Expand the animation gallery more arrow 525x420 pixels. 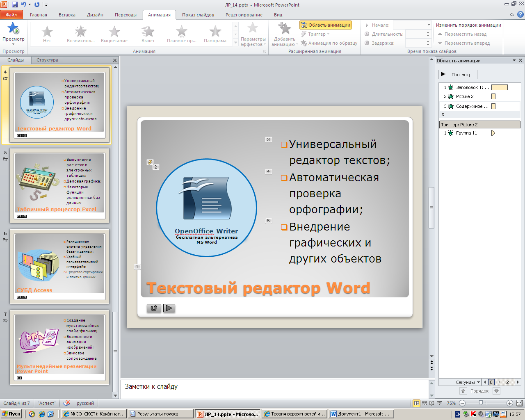click(x=235, y=42)
